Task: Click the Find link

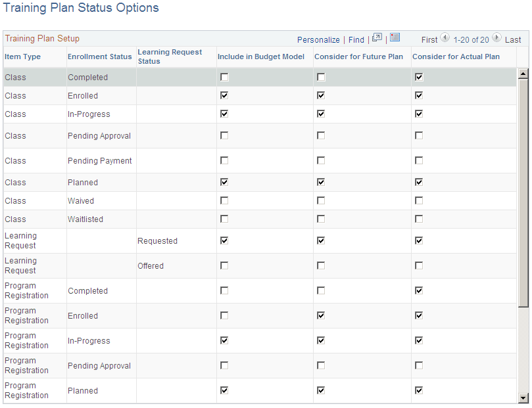Action: coord(356,39)
